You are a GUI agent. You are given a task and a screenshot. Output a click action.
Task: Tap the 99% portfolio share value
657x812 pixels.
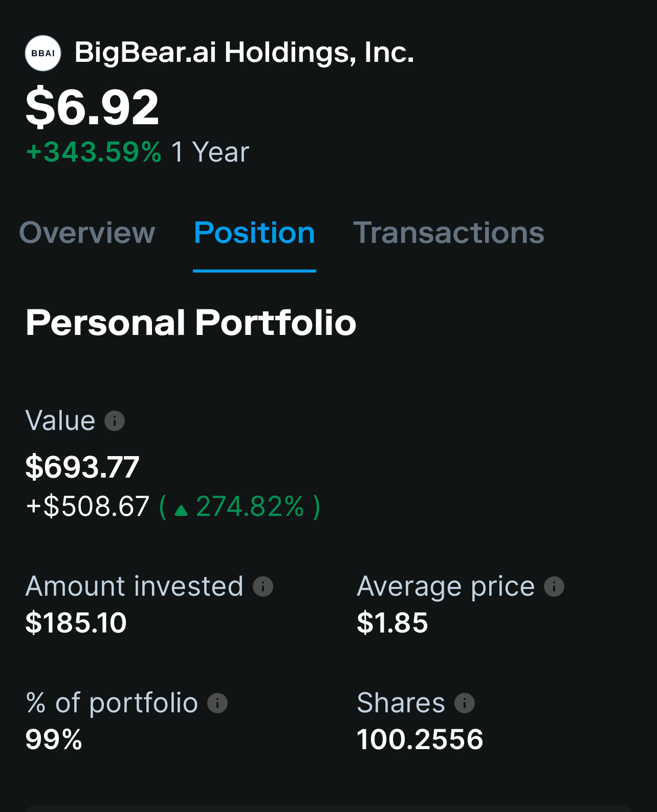tap(54, 739)
